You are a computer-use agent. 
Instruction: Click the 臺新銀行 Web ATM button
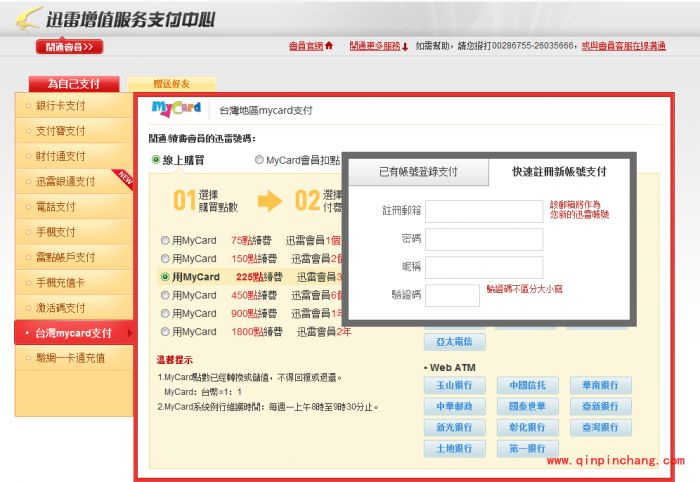tap(601, 406)
